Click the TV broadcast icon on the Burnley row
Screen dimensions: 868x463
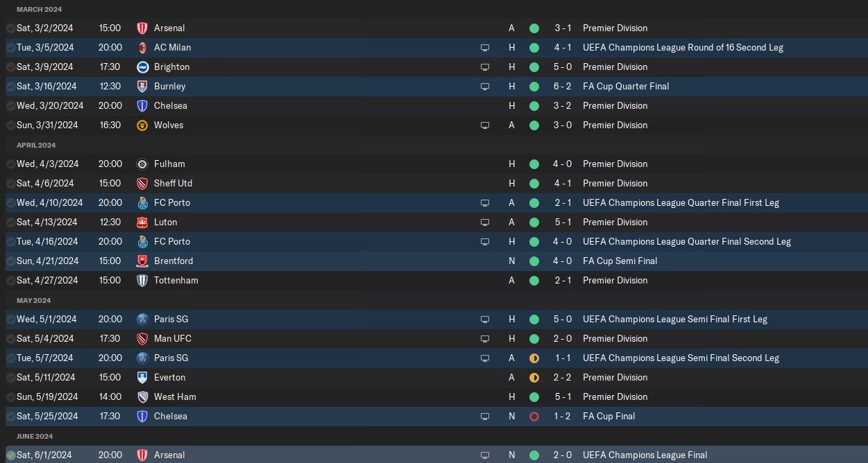pos(485,87)
